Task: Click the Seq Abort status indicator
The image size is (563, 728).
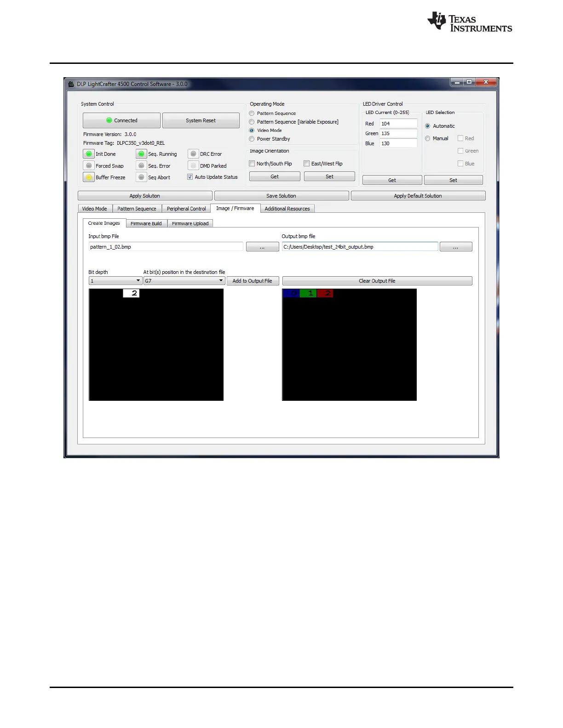Action: point(141,177)
